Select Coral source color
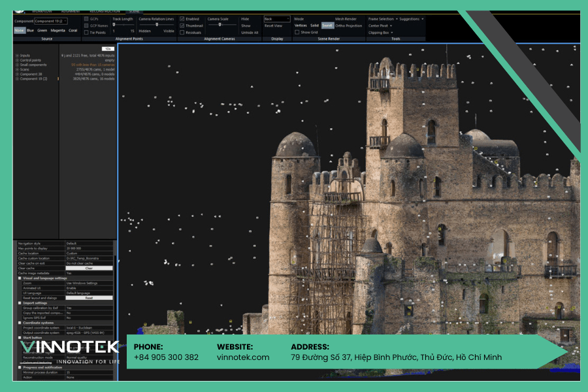Screen dimensions: 588x392 73,31
